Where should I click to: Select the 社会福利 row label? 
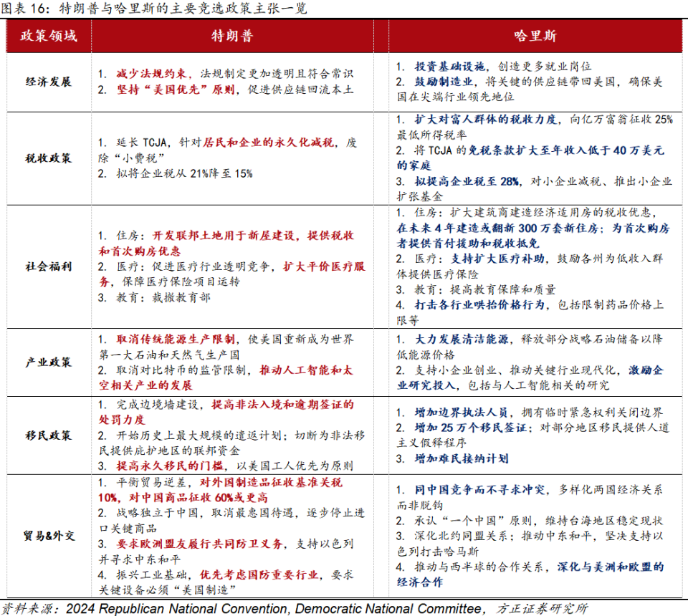pyautogui.click(x=47, y=266)
